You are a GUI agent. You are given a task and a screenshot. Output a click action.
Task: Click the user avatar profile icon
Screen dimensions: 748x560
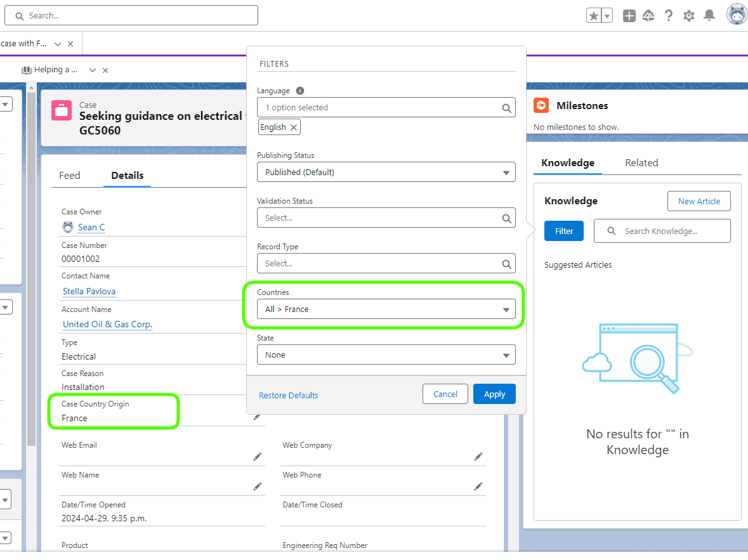coord(736,15)
